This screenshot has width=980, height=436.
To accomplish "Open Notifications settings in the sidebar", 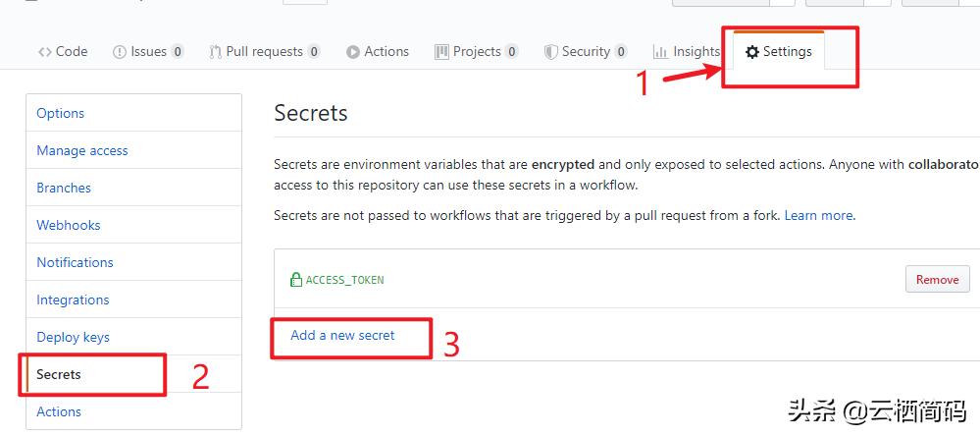I will point(75,262).
